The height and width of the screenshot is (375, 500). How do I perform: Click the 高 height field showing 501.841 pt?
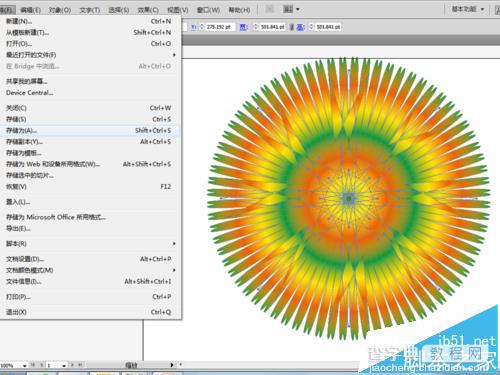(328, 27)
